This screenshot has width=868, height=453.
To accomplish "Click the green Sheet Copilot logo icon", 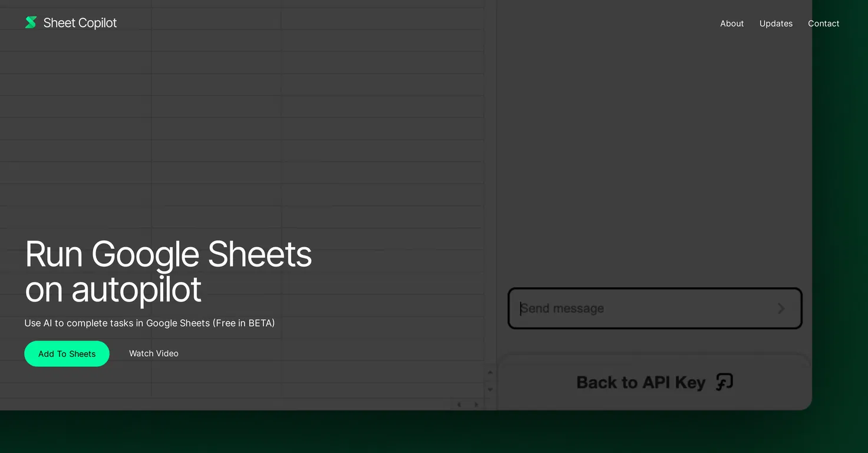I will coord(31,22).
